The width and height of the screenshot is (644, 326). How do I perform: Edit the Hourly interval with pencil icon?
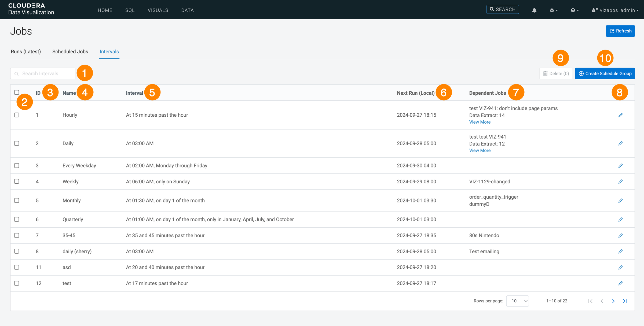[x=620, y=115]
